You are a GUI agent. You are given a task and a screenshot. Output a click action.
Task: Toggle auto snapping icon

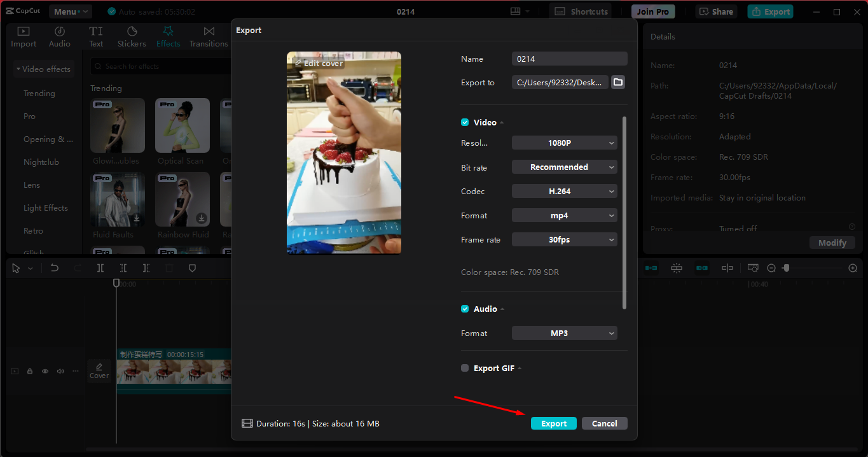[x=677, y=268]
